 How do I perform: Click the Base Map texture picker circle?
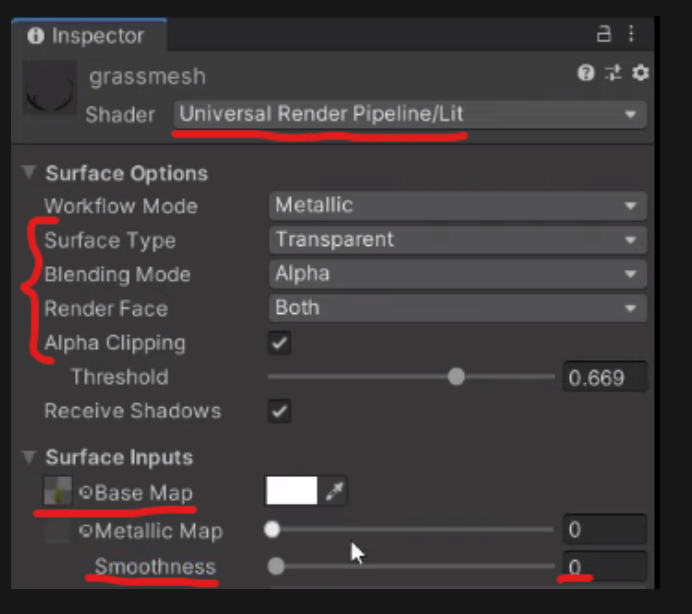(86, 492)
